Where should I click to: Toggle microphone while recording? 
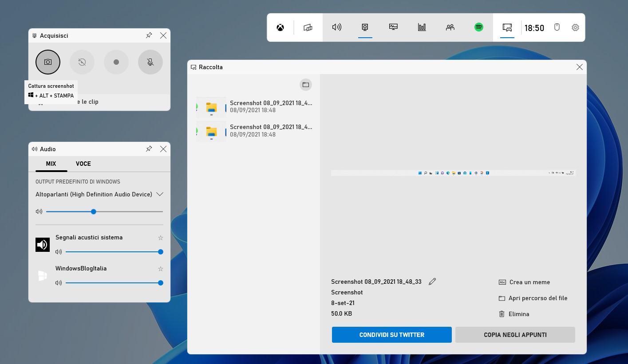coord(150,62)
